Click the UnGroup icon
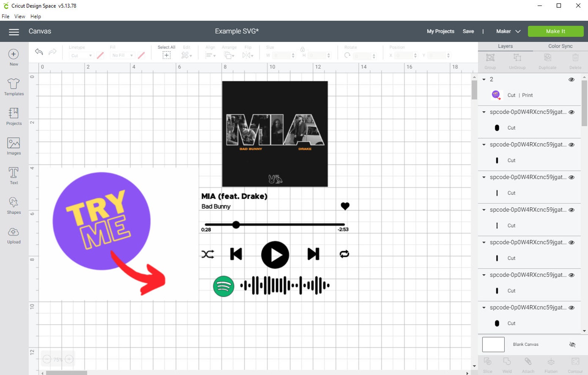 tap(517, 58)
